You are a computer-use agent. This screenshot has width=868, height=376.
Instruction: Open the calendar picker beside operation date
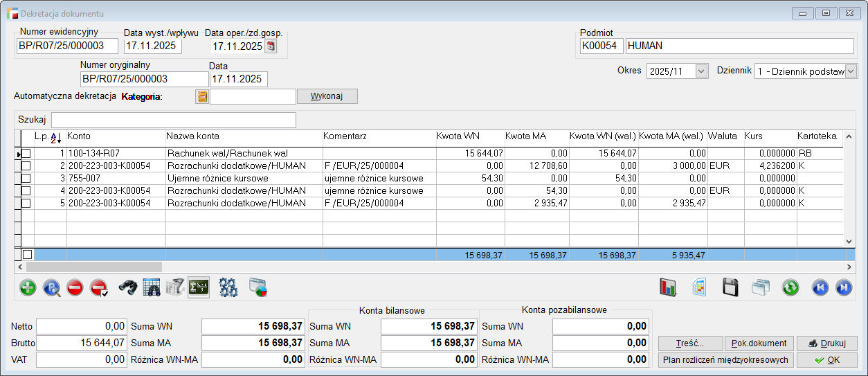(271, 46)
